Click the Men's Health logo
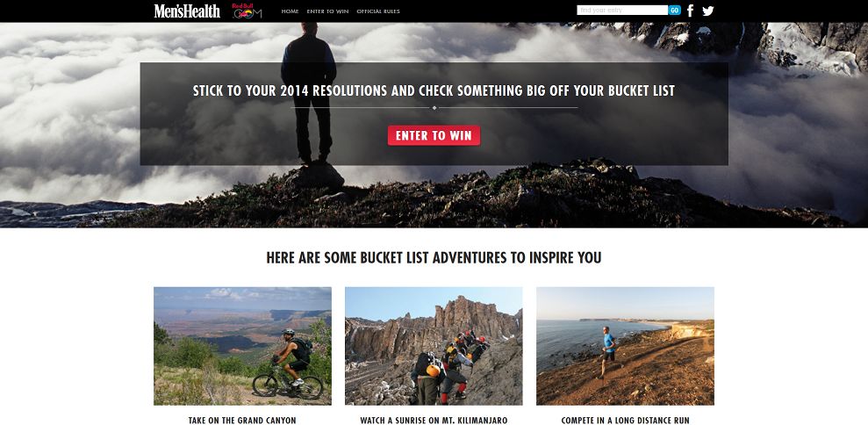This screenshot has width=868, height=425. pyautogui.click(x=187, y=11)
